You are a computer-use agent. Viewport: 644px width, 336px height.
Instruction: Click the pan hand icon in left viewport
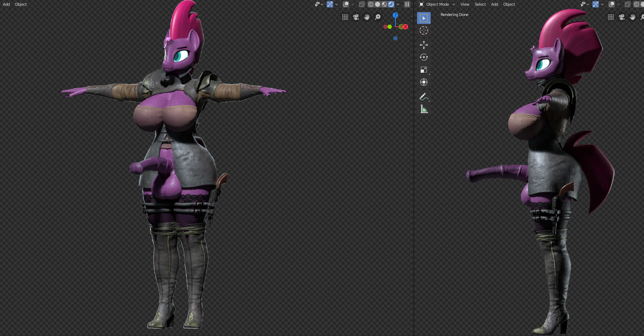click(367, 17)
